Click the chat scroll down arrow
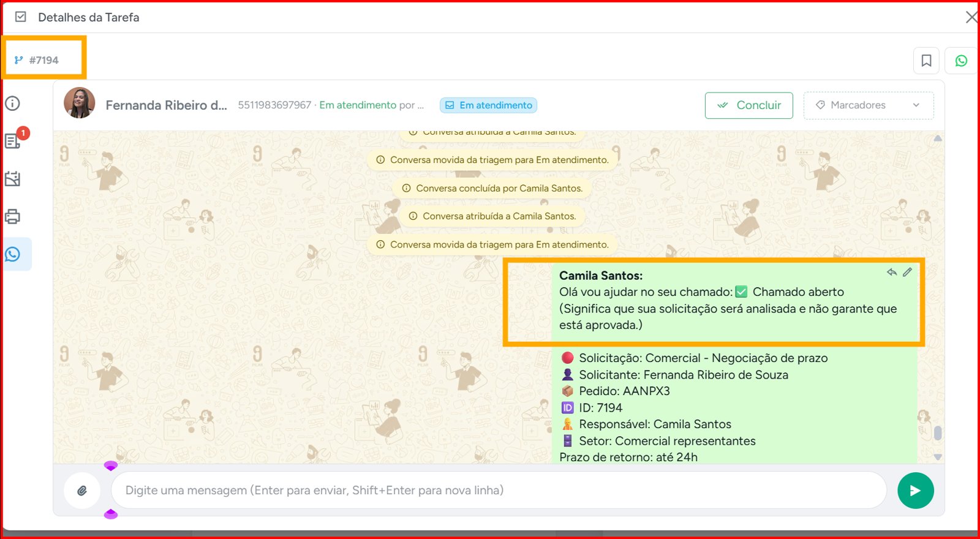The image size is (980, 539). 937,457
